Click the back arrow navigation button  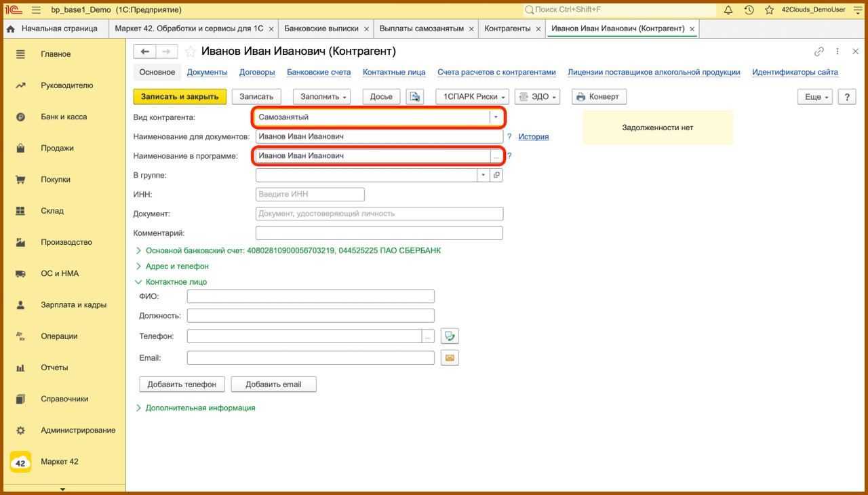tap(144, 52)
